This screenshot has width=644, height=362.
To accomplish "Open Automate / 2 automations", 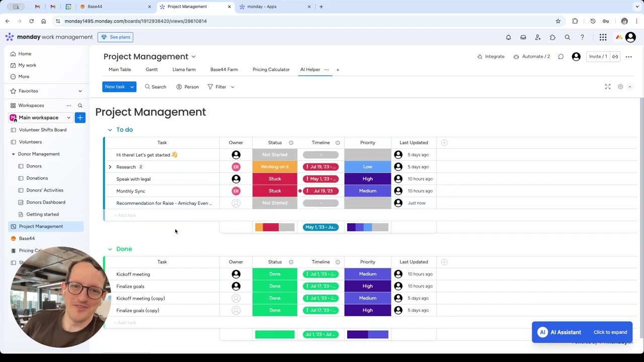I will [531, 57].
